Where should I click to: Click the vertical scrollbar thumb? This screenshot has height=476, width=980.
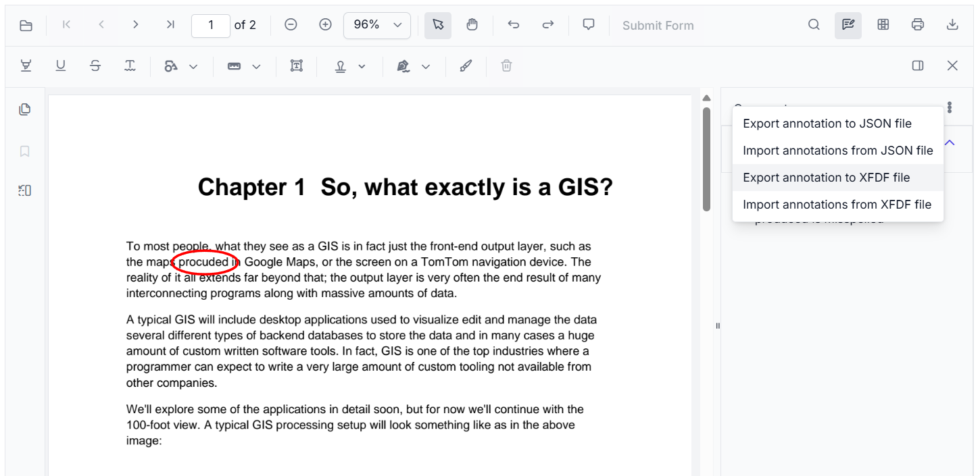707,159
